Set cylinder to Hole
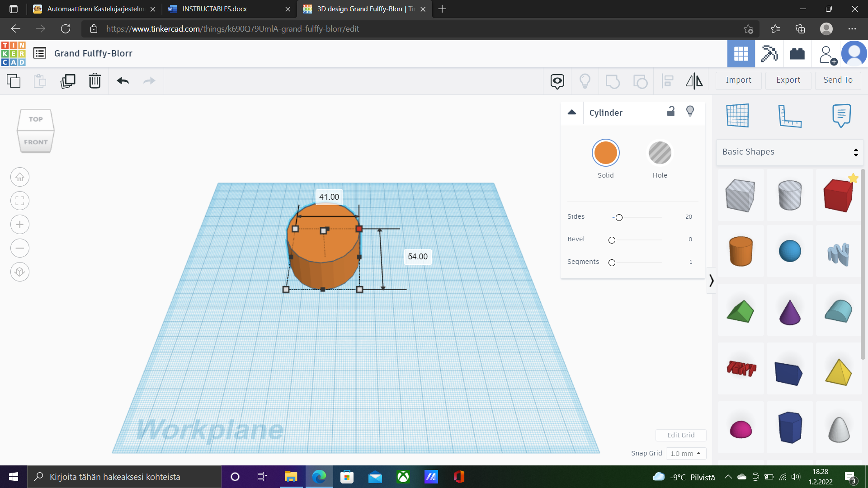The height and width of the screenshot is (488, 868). tap(660, 153)
